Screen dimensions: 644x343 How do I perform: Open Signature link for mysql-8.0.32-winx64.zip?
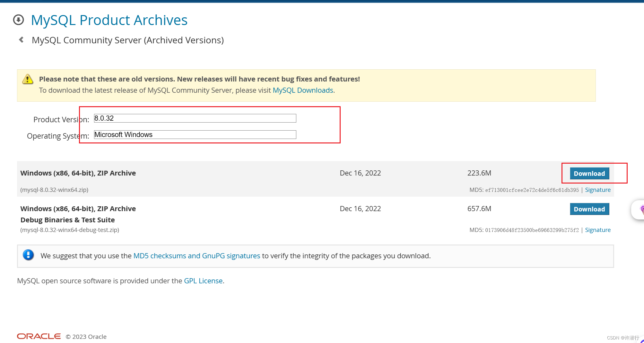[598, 190]
